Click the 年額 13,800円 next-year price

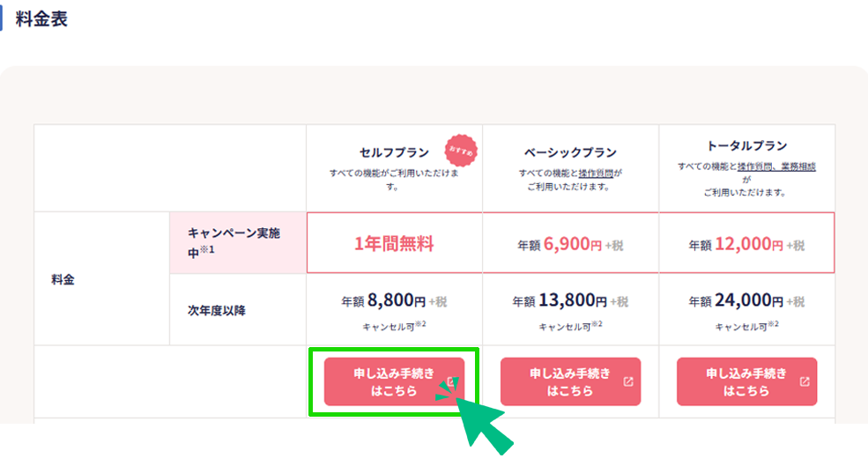[x=570, y=300]
